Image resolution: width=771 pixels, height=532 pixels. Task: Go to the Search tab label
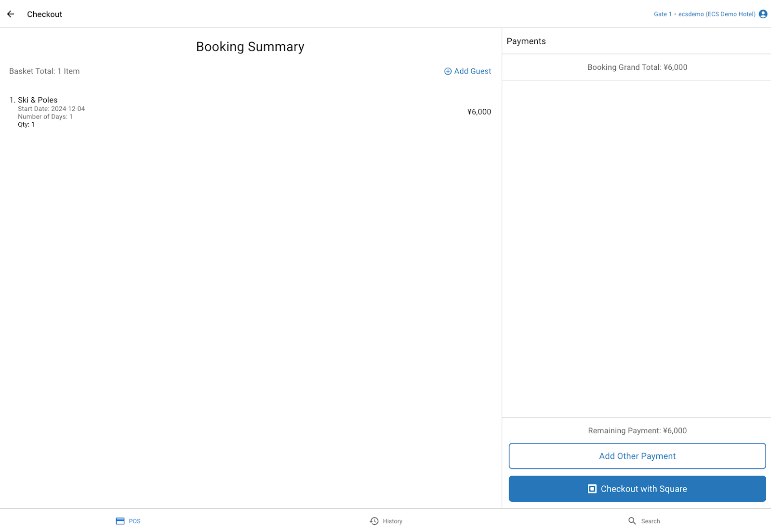point(650,521)
